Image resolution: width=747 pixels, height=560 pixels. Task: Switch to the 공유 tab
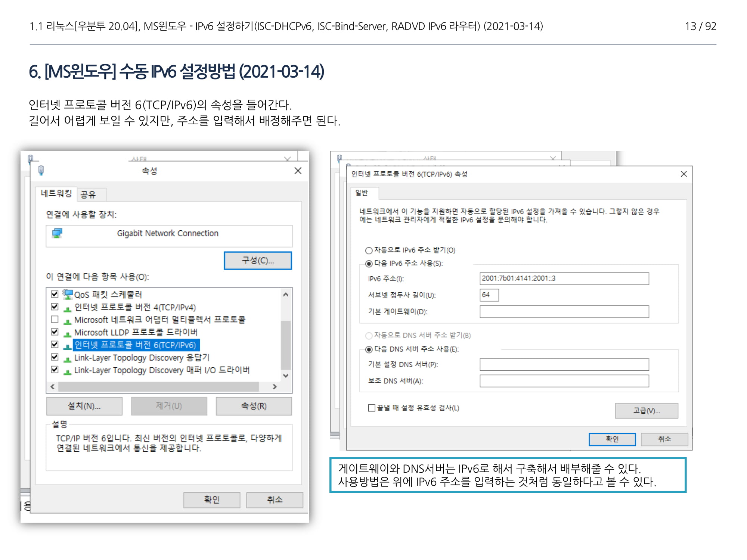pyautogui.click(x=88, y=194)
